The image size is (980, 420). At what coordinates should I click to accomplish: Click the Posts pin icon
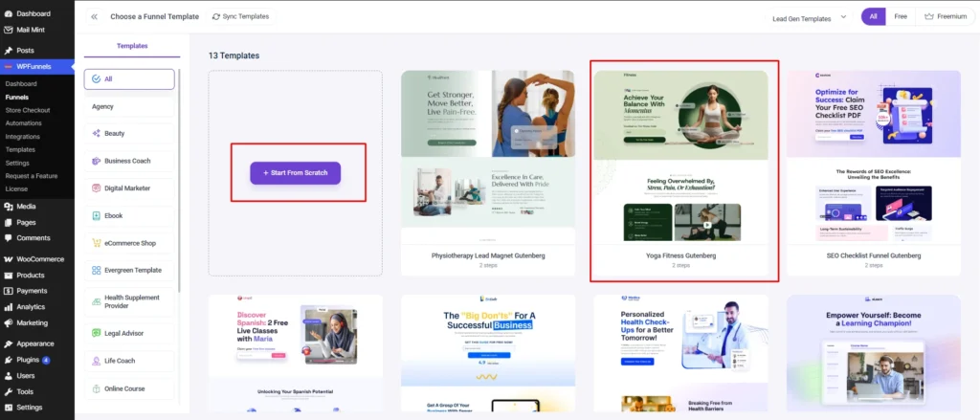coord(8,51)
